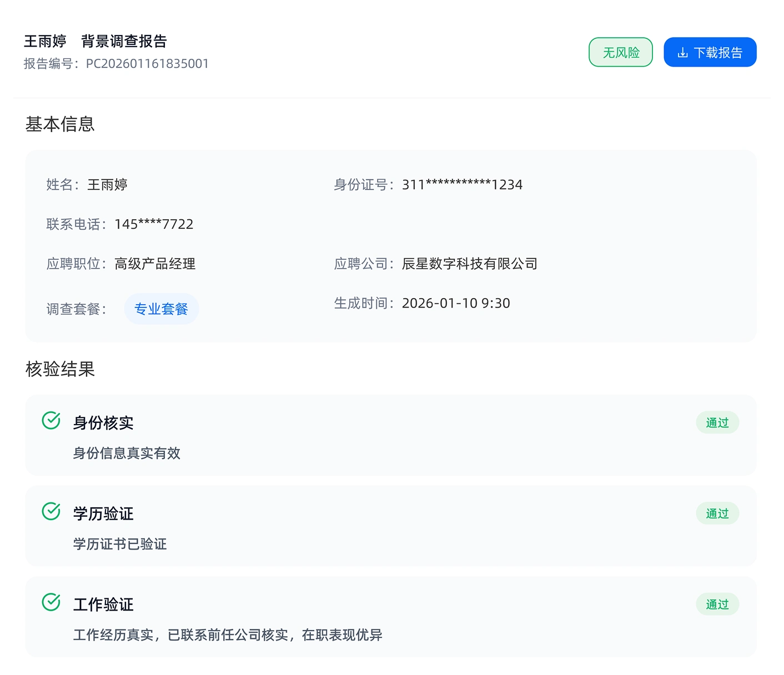Click the 通过 badge on 学历验证 row
The height and width of the screenshot is (675, 784).
[x=717, y=513]
